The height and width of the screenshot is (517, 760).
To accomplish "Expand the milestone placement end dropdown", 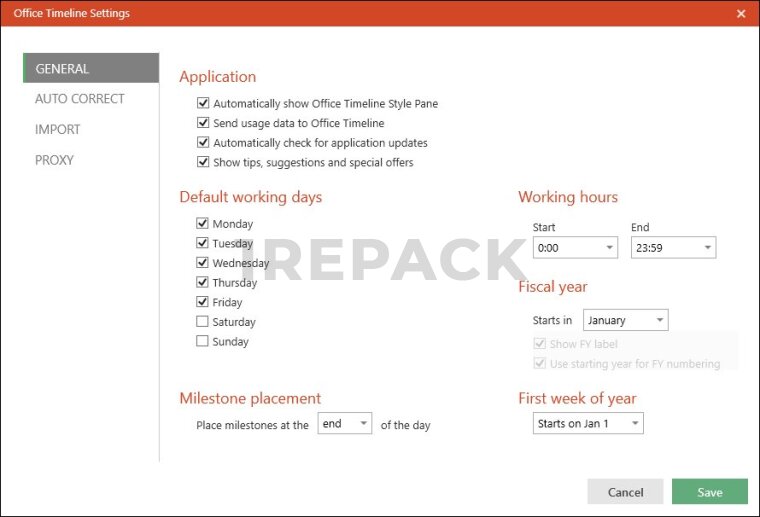I will 345,424.
